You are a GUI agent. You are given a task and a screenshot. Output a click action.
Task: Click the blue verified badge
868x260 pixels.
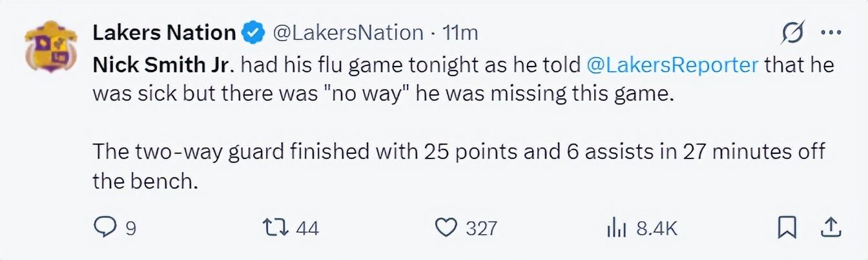pyautogui.click(x=252, y=32)
